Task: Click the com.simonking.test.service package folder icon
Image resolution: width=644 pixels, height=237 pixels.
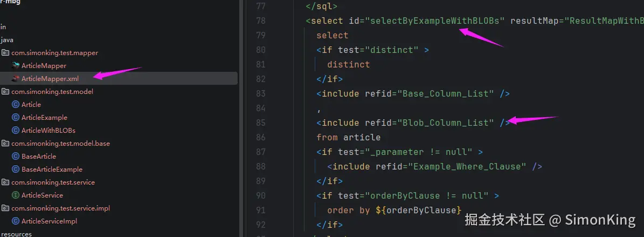Action: click(5, 182)
